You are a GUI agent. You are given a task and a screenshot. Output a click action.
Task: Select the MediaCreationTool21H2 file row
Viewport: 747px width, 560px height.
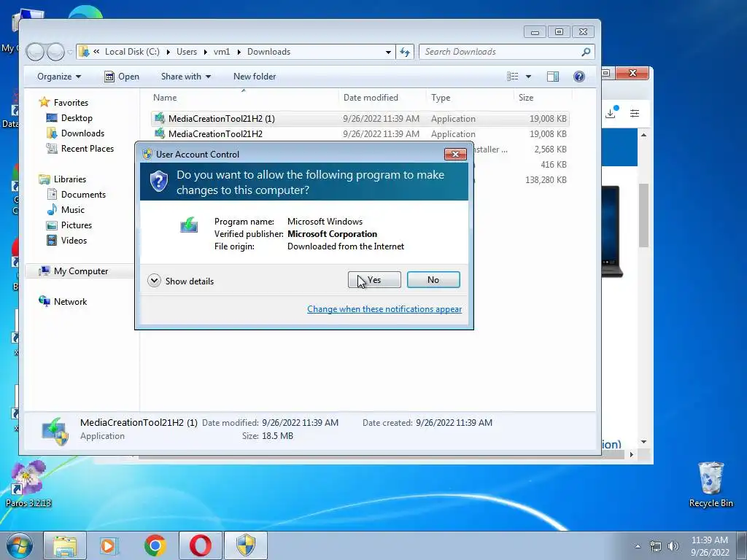point(360,134)
